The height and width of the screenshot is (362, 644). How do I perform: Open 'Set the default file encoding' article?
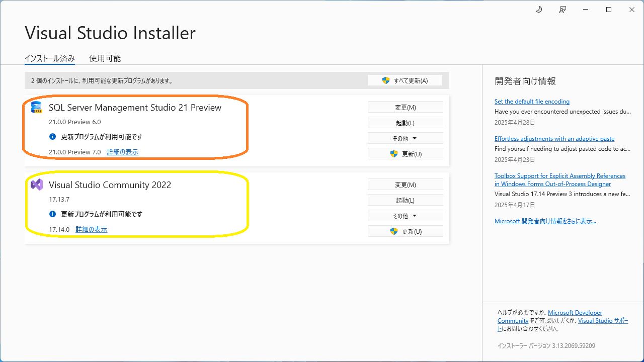pos(532,102)
